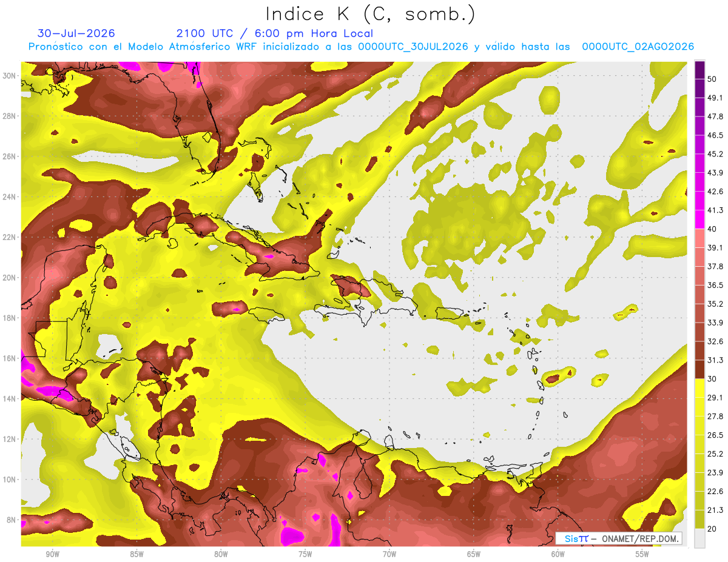Pick the bright yellow band between 29.1 and 30
This screenshot has height=562, width=728.
[699, 388]
